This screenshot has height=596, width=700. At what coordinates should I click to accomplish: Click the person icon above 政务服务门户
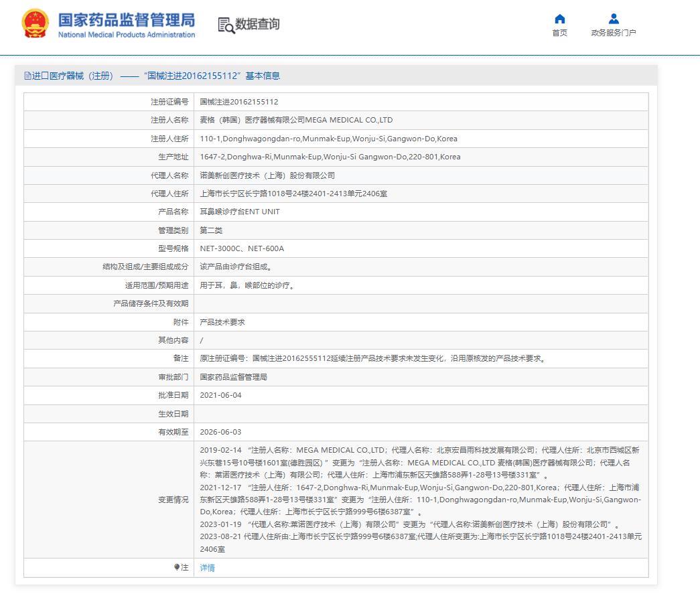click(x=613, y=19)
